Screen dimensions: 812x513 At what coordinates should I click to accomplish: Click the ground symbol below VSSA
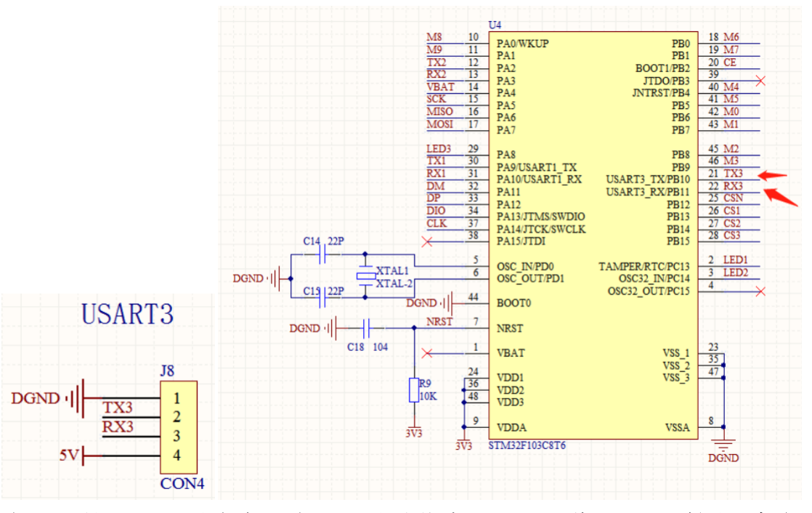pos(723,445)
